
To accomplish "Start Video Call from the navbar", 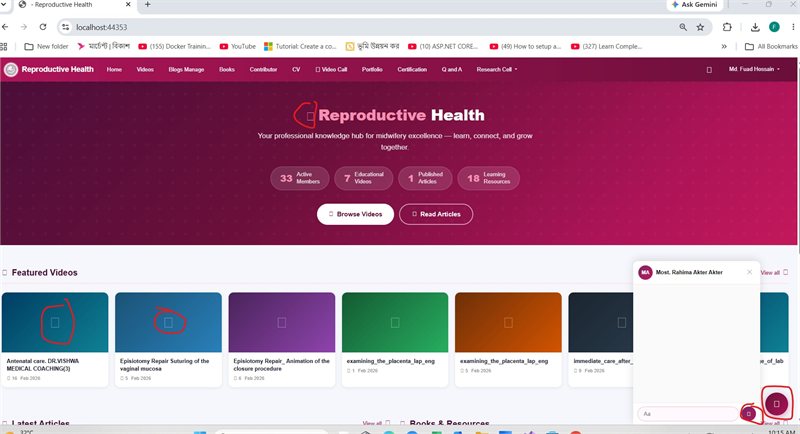I will 331,69.
